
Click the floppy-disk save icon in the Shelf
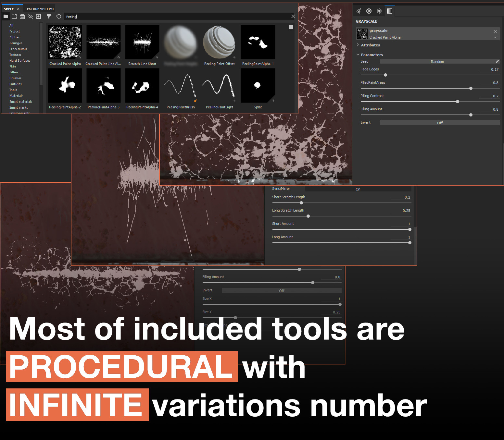[x=22, y=16]
